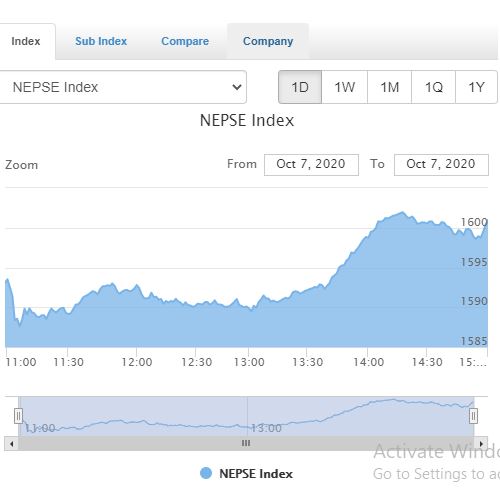Select the 1Q range button
Viewport: 500px width, 489px height.
pyautogui.click(x=434, y=87)
